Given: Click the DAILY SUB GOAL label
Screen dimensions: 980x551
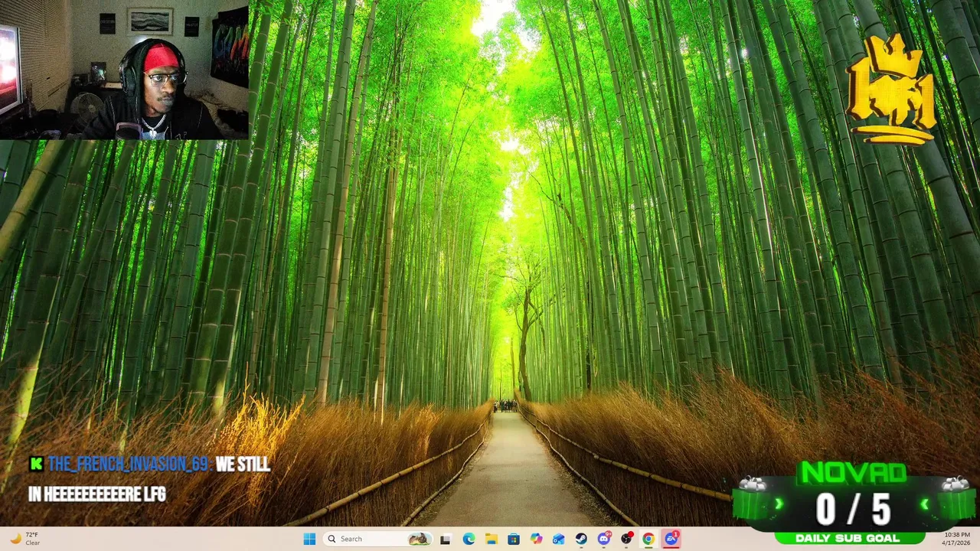Looking at the screenshot, I should [x=849, y=538].
